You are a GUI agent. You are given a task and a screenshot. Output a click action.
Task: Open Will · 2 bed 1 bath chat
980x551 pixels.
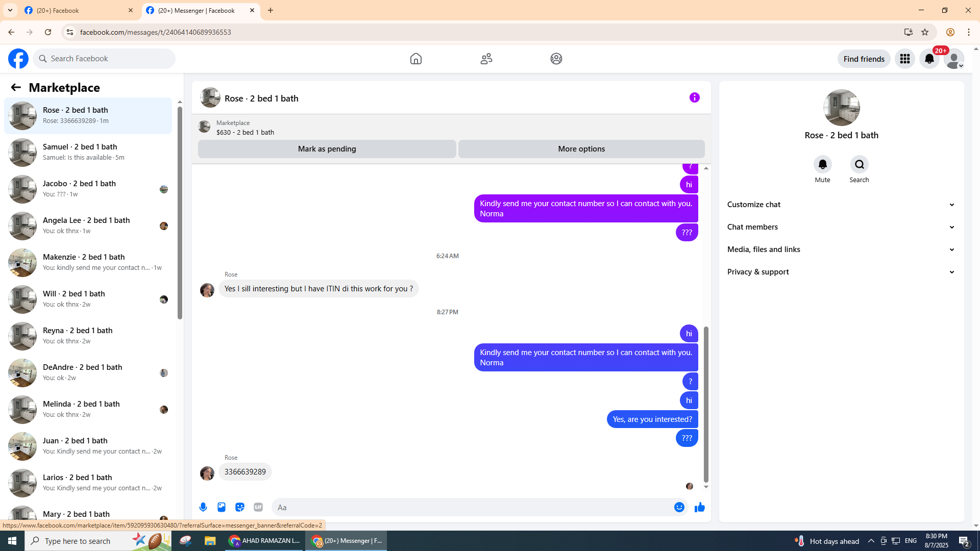(88, 299)
